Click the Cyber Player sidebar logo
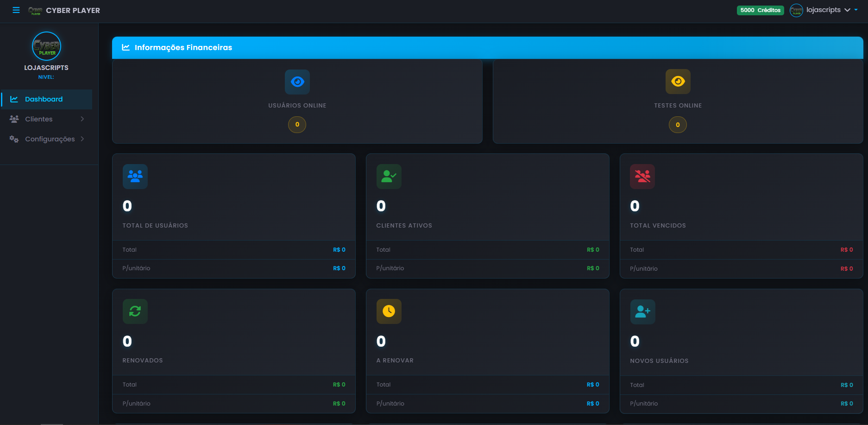Viewport: 868px width, 425px height. pos(46,46)
